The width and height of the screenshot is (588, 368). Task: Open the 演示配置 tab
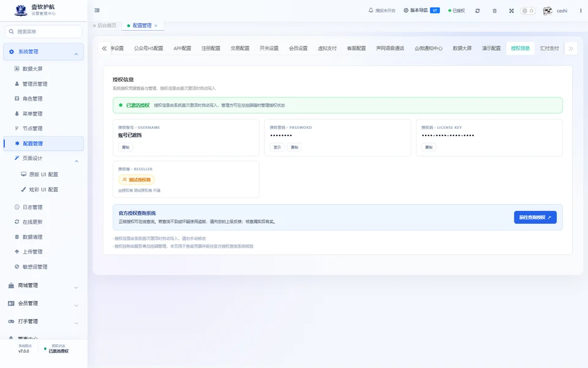click(x=491, y=48)
